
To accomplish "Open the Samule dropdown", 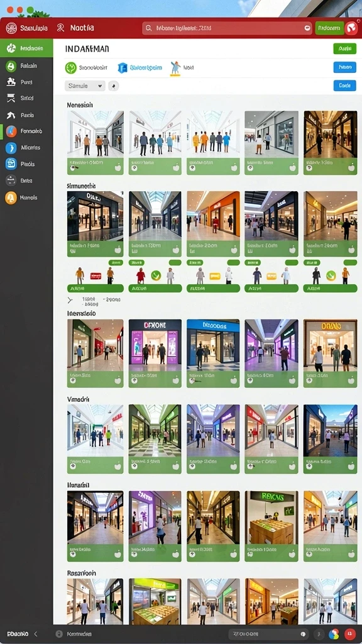I will (x=85, y=86).
